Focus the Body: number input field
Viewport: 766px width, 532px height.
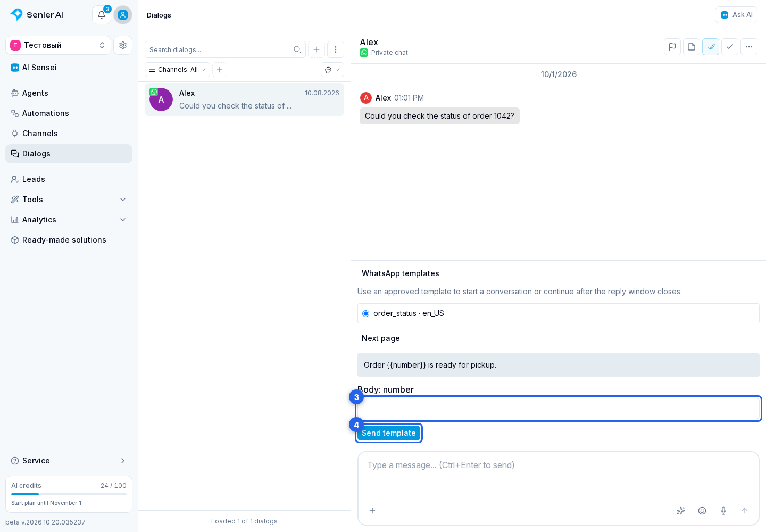(x=559, y=409)
